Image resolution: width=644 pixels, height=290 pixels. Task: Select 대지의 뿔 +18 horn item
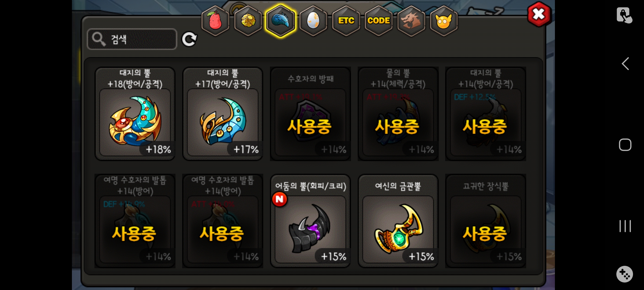tap(135, 114)
